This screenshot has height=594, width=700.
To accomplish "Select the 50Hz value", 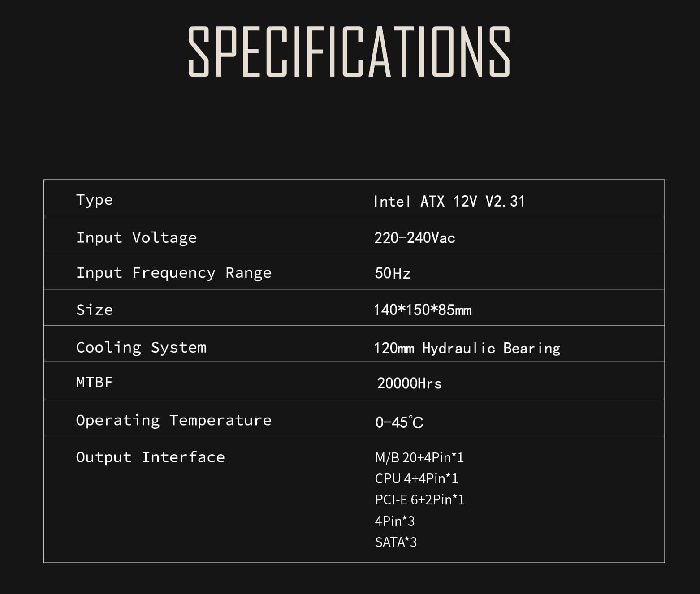I will (393, 273).
